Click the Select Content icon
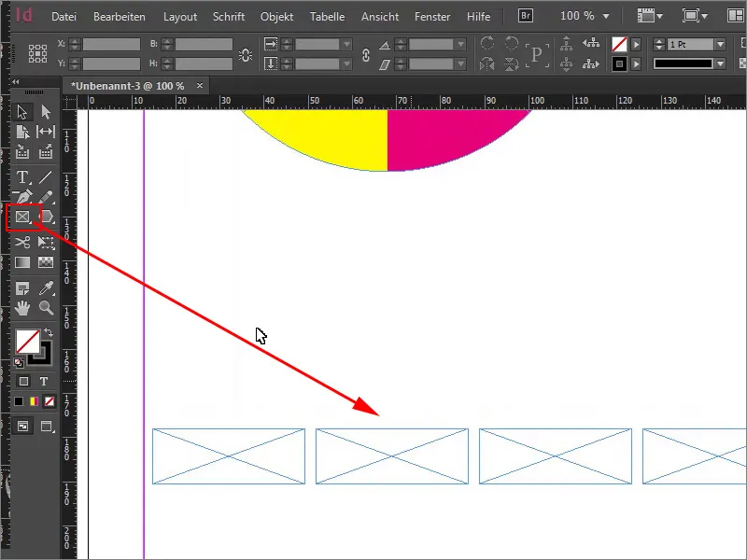Screen dimensions: 747x560 click(x=567, y=63)
